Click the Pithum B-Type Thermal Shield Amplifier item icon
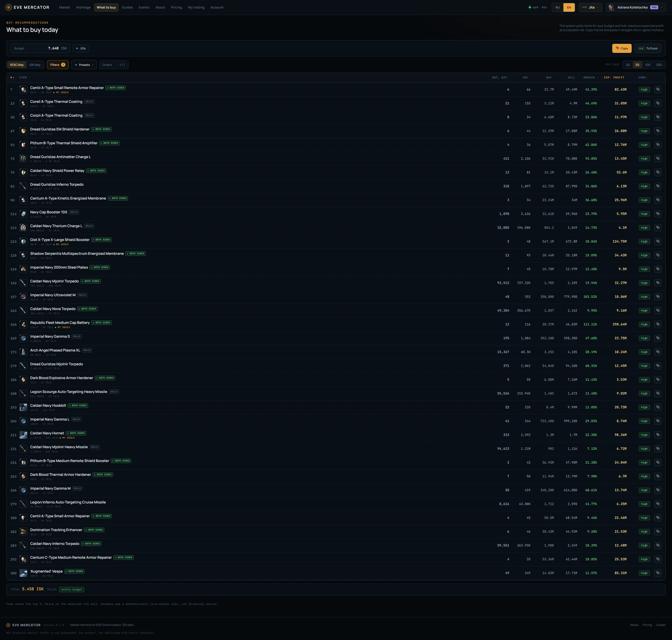Viewport: 672px width, 640px height. point(23,145)
